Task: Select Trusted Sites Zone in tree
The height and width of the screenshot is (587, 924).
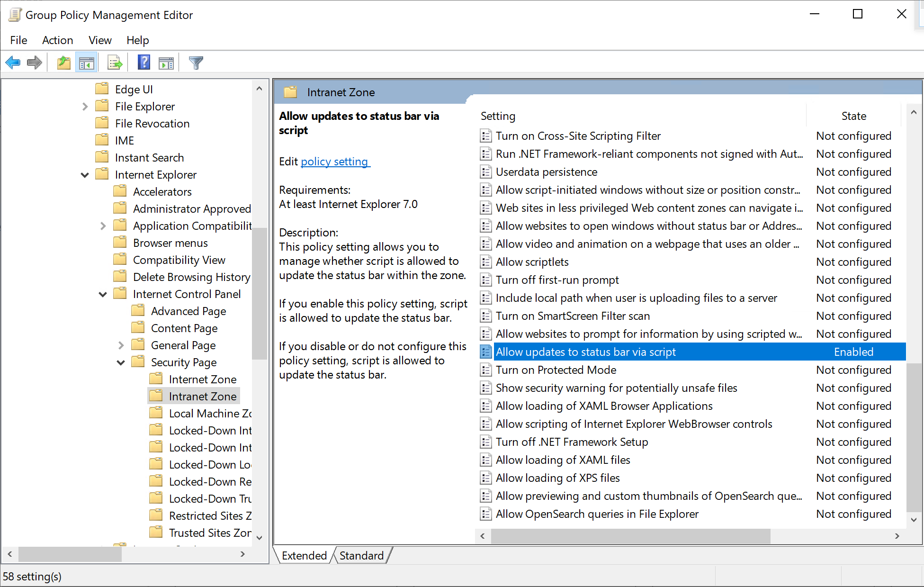Action: [x=210, y=533]
